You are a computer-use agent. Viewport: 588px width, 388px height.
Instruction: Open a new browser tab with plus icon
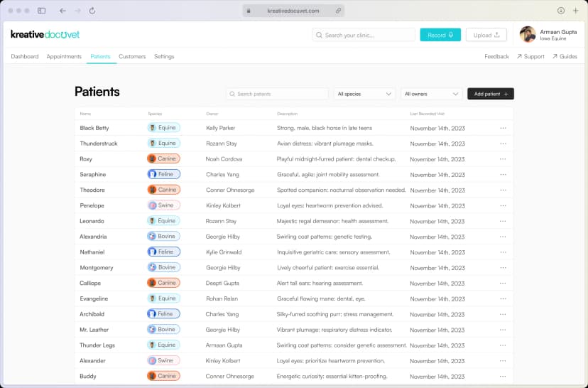point(576,11)
